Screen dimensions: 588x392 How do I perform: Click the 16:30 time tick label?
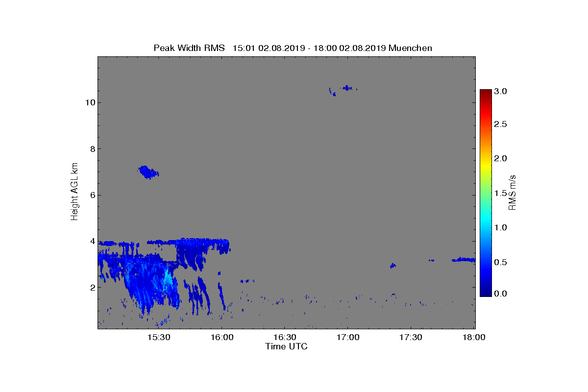284,338
